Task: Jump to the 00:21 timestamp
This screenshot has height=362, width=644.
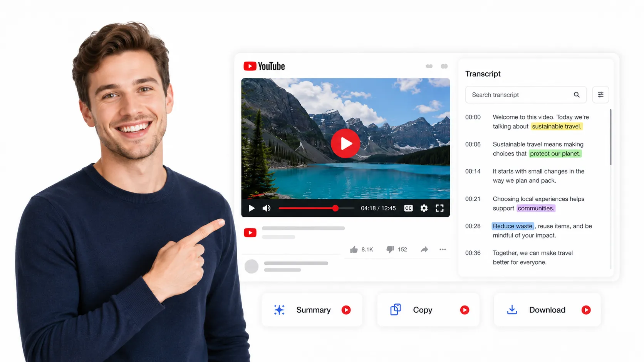Action: point(473,199)
